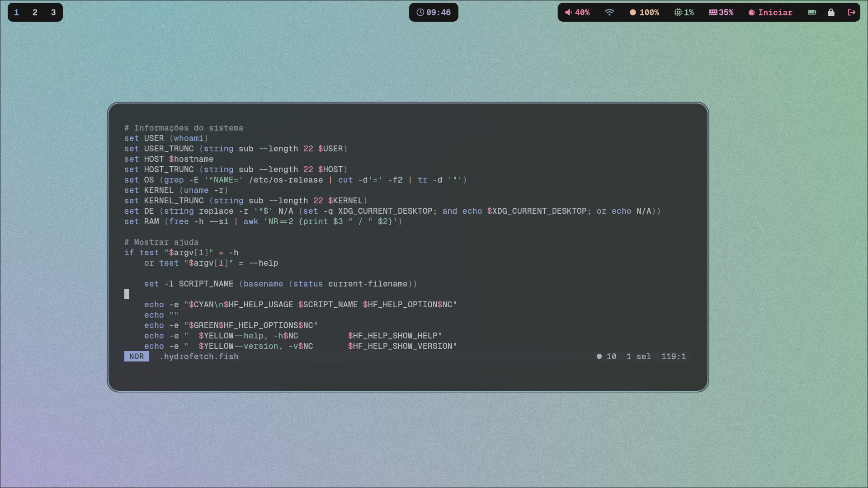Click the logout arrow icon
868x488 pixels.
[x=851, y=12]
